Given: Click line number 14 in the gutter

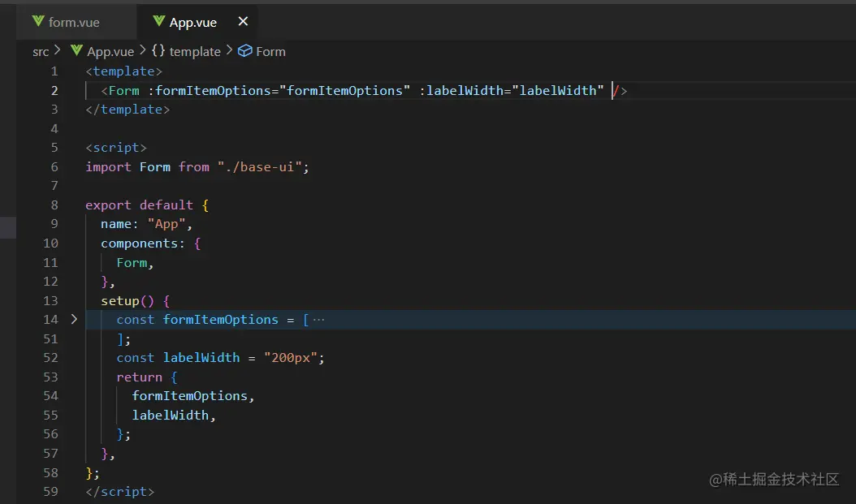Looking at the screenshot, I should tap(50, 320).
